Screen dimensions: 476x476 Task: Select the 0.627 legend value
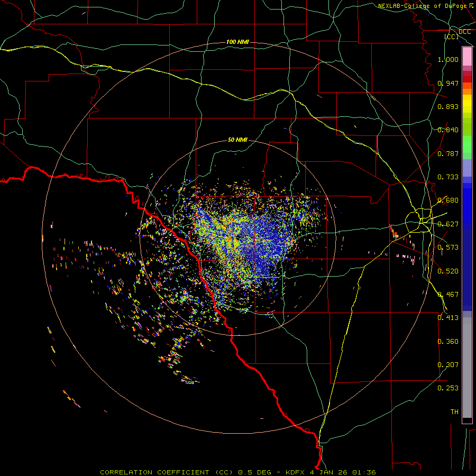[448, 224]
